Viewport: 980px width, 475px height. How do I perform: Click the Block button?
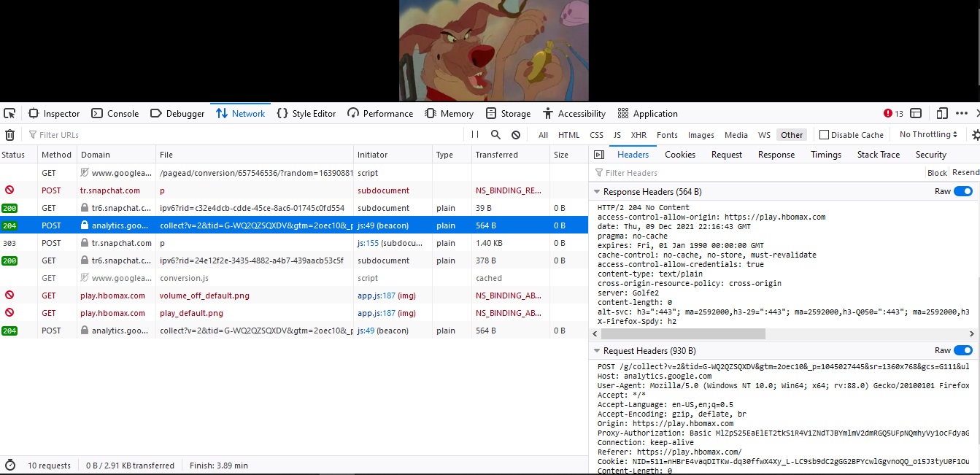coord(937,173)
